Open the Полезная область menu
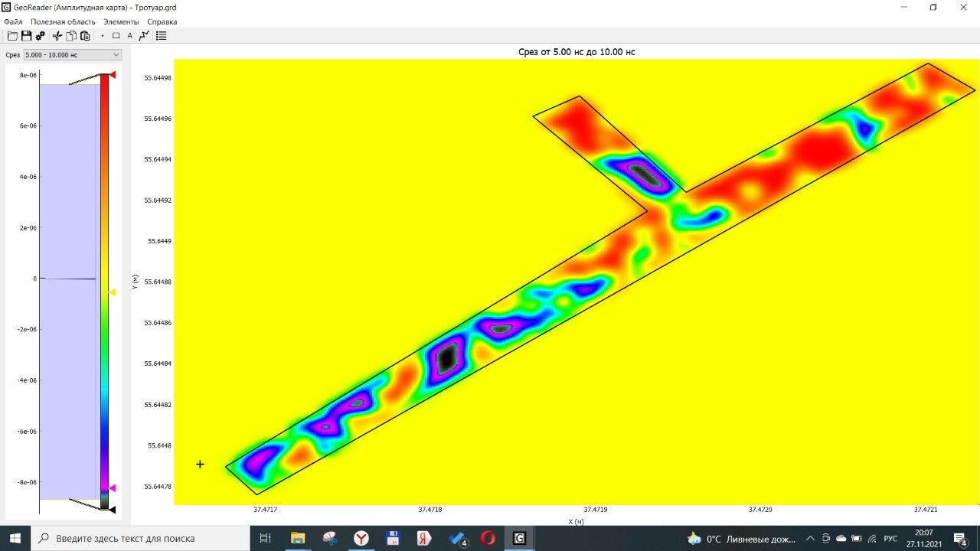This screenshot has height=551, width=980. click(x=63, y=22)
